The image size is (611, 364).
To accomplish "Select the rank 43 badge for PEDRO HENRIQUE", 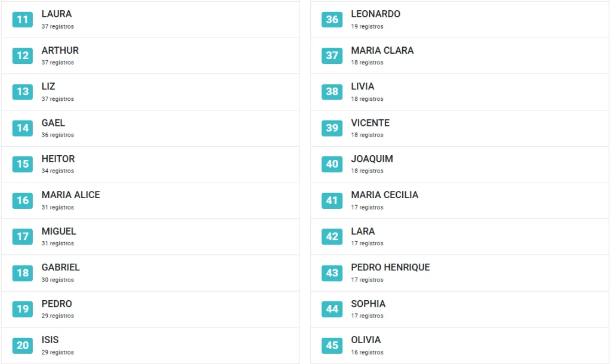I will pos(332,273).
